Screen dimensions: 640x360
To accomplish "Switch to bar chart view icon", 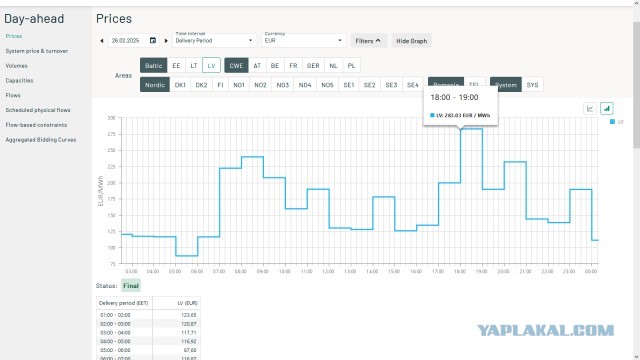I will click(607, 109).
